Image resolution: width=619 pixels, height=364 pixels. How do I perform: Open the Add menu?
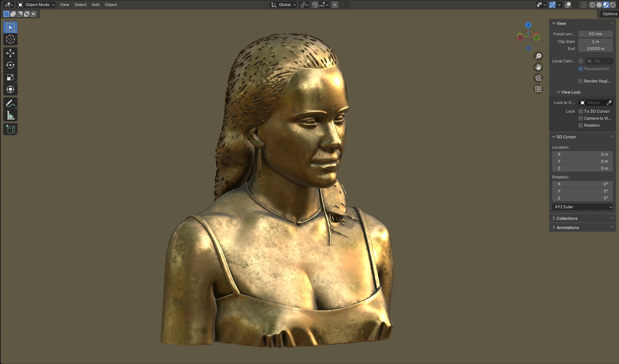(96, 5)
